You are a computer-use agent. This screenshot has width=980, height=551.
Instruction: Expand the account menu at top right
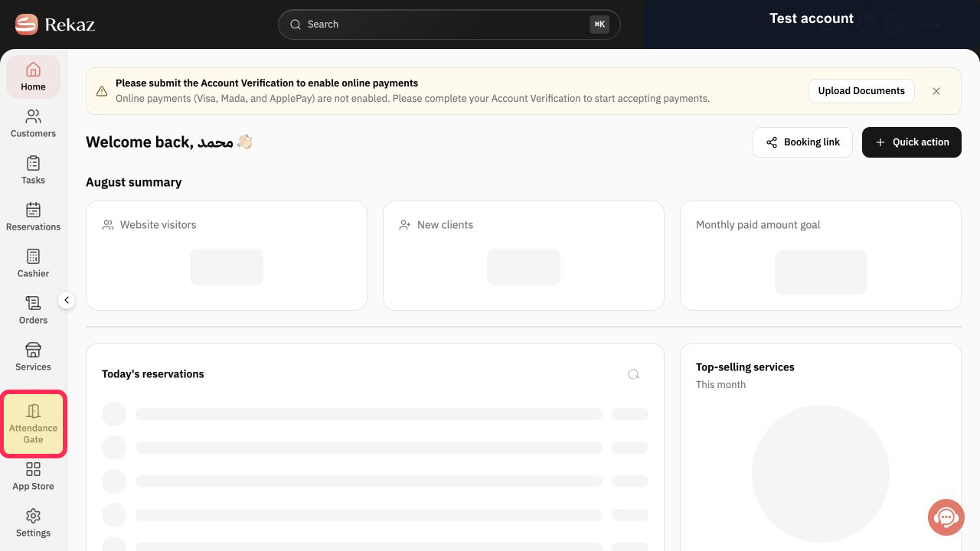[x=921, y=24]
